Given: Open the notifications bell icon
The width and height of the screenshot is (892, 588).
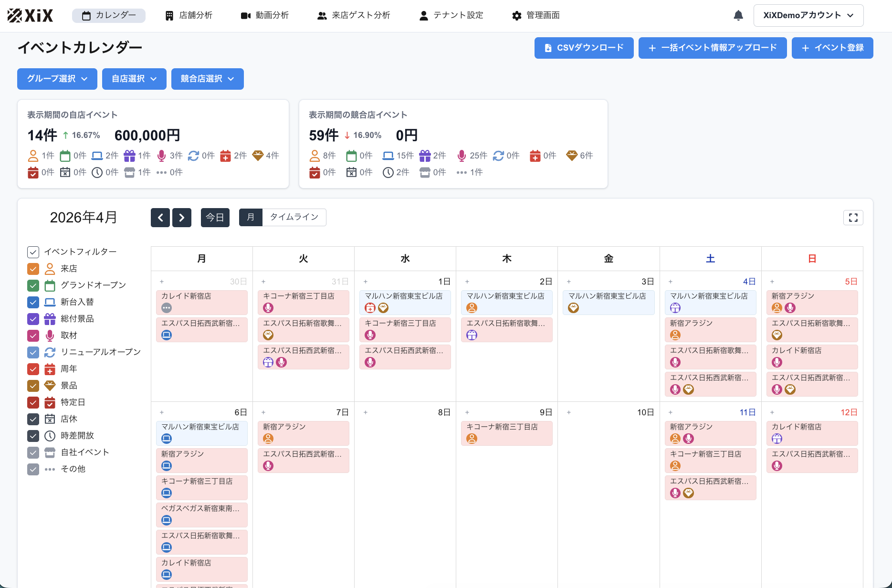Looking at the screenshot, I should point(738,15).
